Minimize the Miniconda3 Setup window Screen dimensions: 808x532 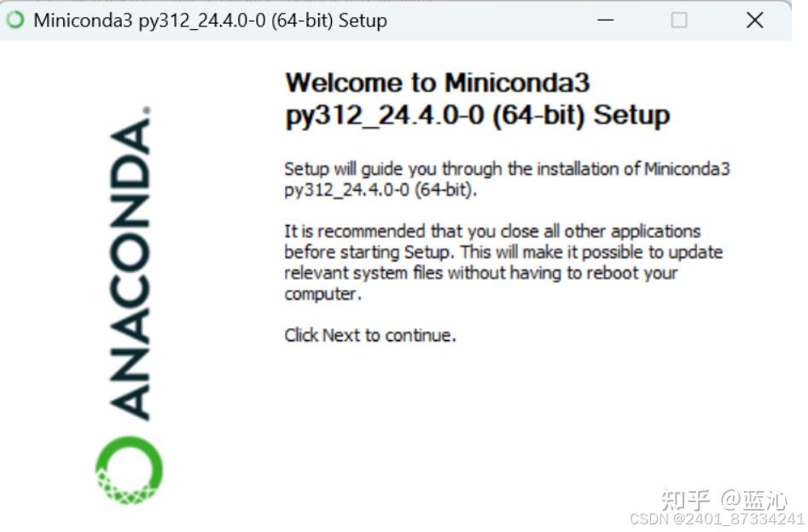click(x=606, y=20)
